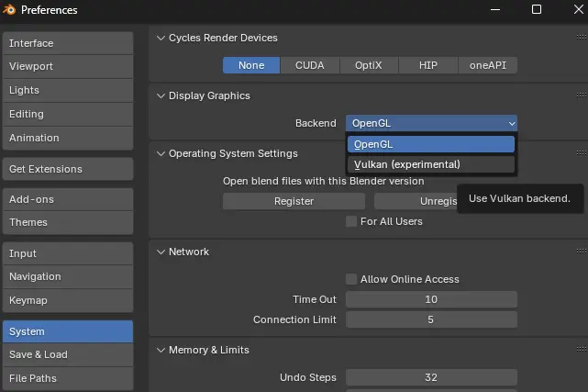The height and width of the screenshot is (392, 588).
Task: Click the Blender logo icon in title bar
Action: pyautogui.click(x=9, y=9)
